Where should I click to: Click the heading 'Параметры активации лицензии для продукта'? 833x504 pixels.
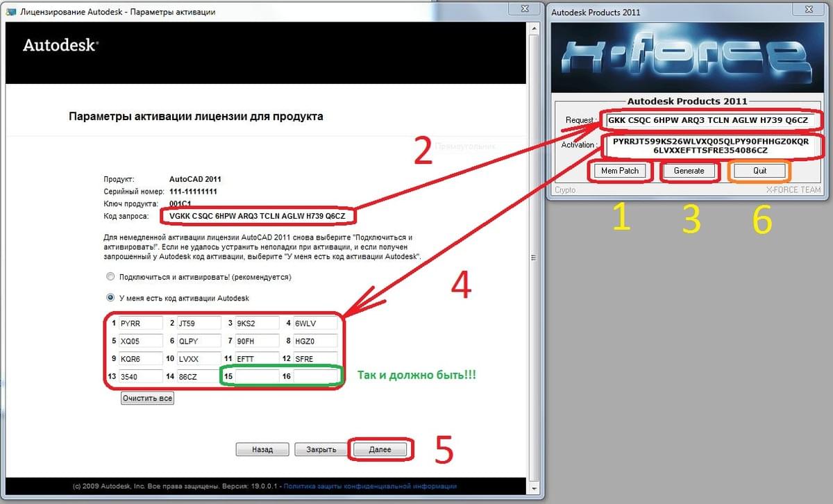(196, 117)
